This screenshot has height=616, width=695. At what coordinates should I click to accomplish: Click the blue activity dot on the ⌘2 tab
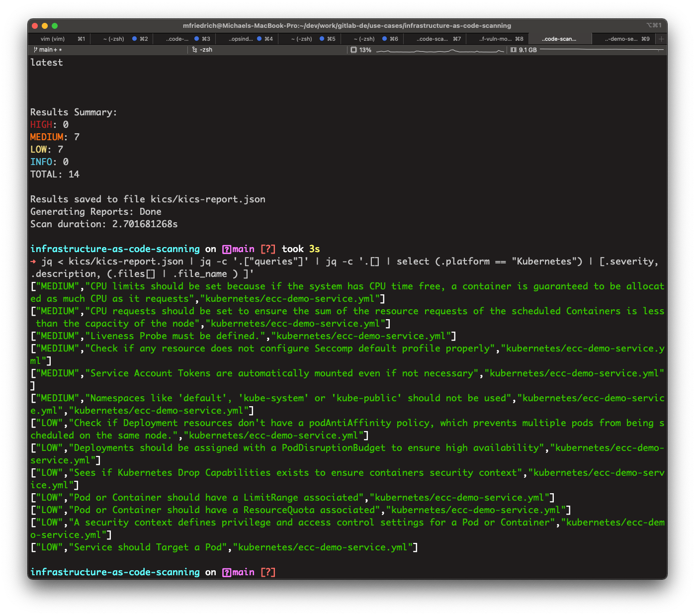coord(134,38)
